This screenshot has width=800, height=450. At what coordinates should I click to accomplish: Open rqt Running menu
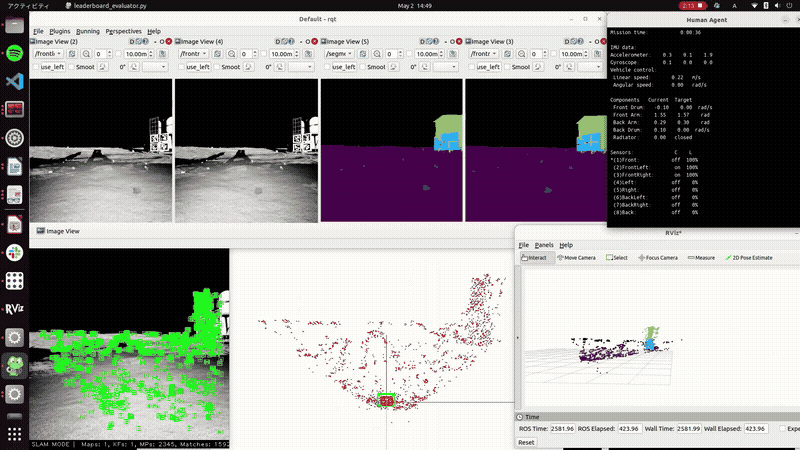click(88, 31)
